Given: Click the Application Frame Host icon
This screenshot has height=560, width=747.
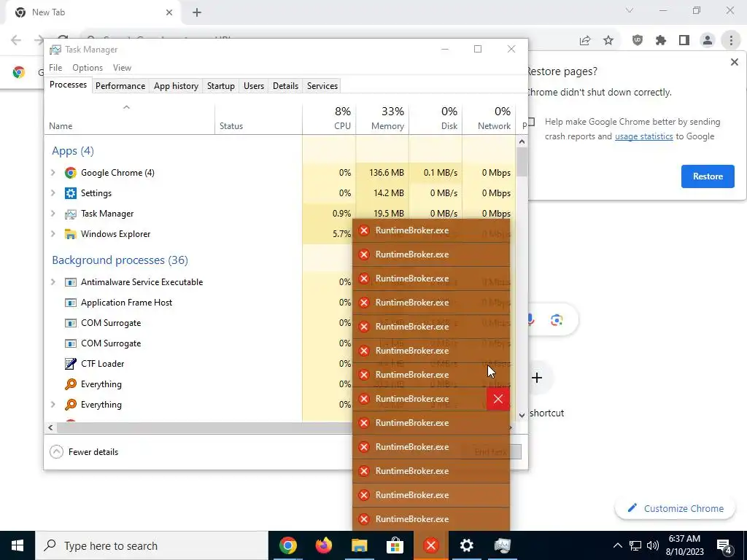Looking at the screenshot, I should point(71,303).
